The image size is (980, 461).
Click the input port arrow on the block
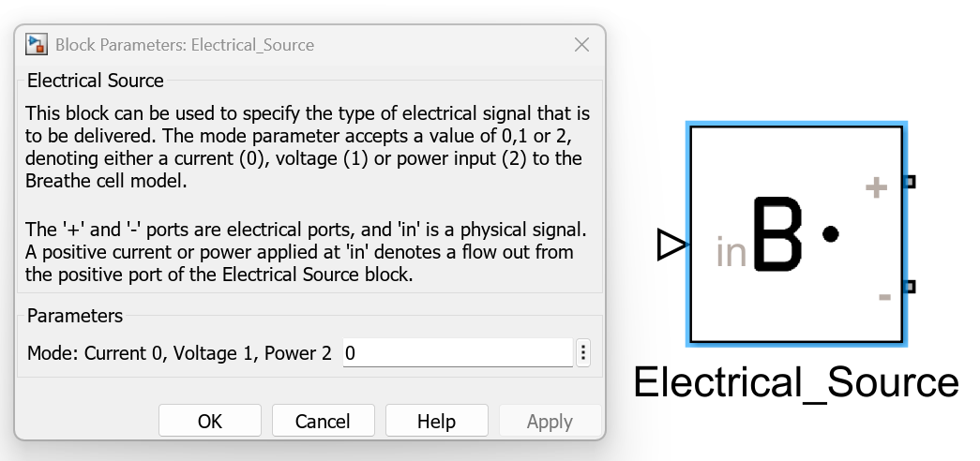(671, 245)
